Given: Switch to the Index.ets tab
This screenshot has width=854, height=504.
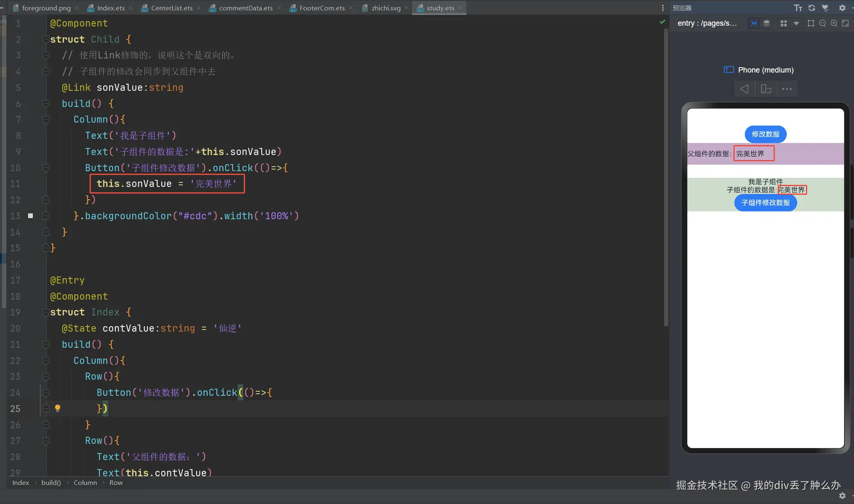Looking at the screenshot, I should [111, 8].
